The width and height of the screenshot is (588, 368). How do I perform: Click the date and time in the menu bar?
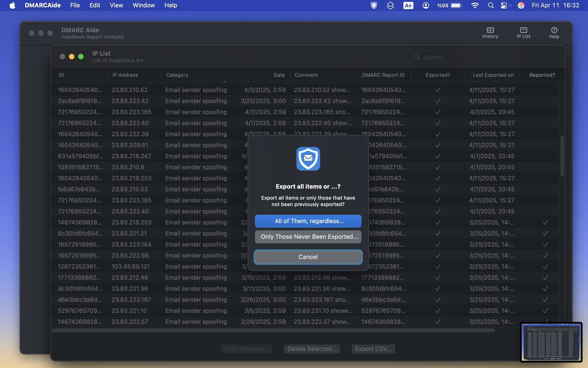coord(555,5)
